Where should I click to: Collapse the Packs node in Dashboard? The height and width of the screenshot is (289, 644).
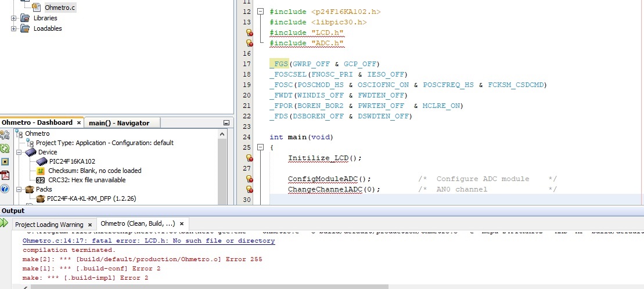[19, 189]
